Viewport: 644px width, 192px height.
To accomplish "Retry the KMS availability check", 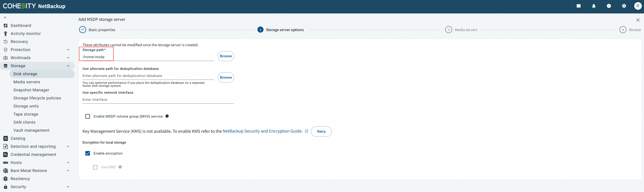I will 321,131.
